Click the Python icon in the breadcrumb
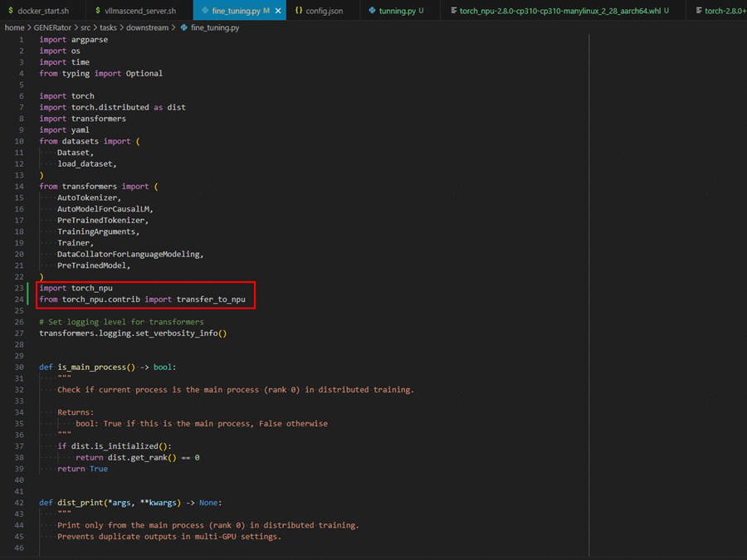The width and height of the screenshot is (747, 560). [184, 27]
